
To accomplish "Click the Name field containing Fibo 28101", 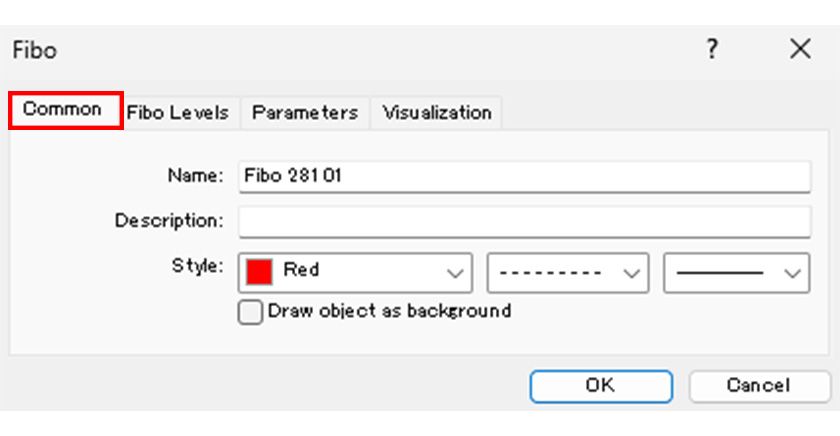I will [524, 176].
